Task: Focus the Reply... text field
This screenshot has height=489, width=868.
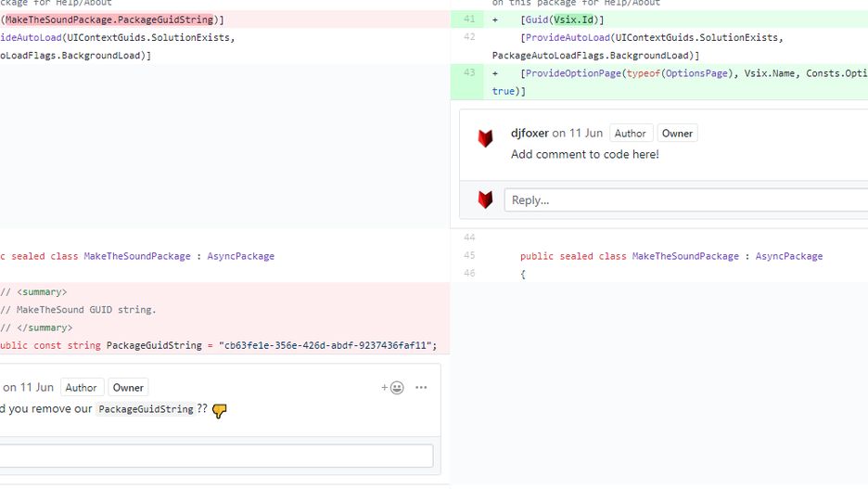Action: coord(686,199)
